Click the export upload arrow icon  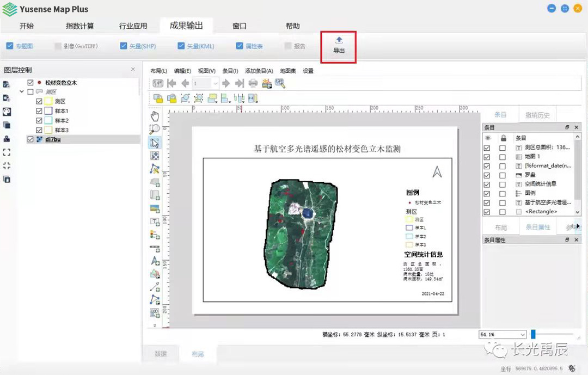click(339, 40)
